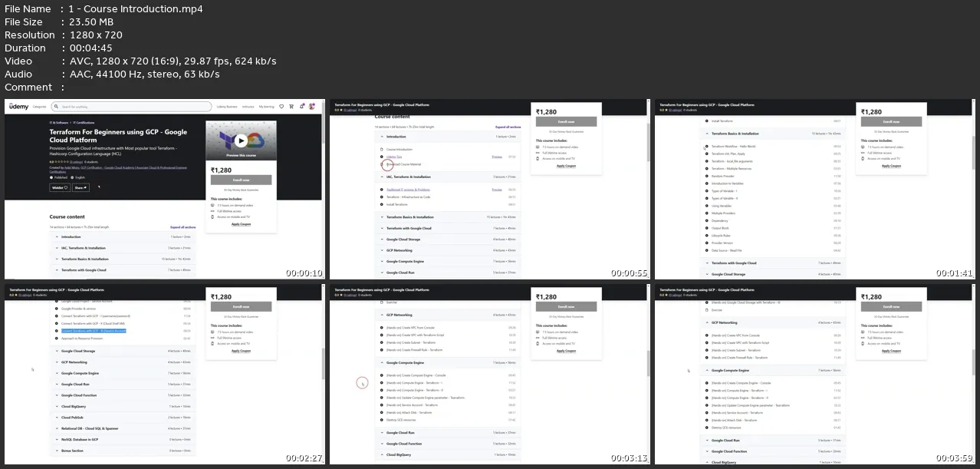980x469 pixels.
Task: Expand the Cloud BigQuery section in 00:02:27 frame
Action: [x=123, y=406]
